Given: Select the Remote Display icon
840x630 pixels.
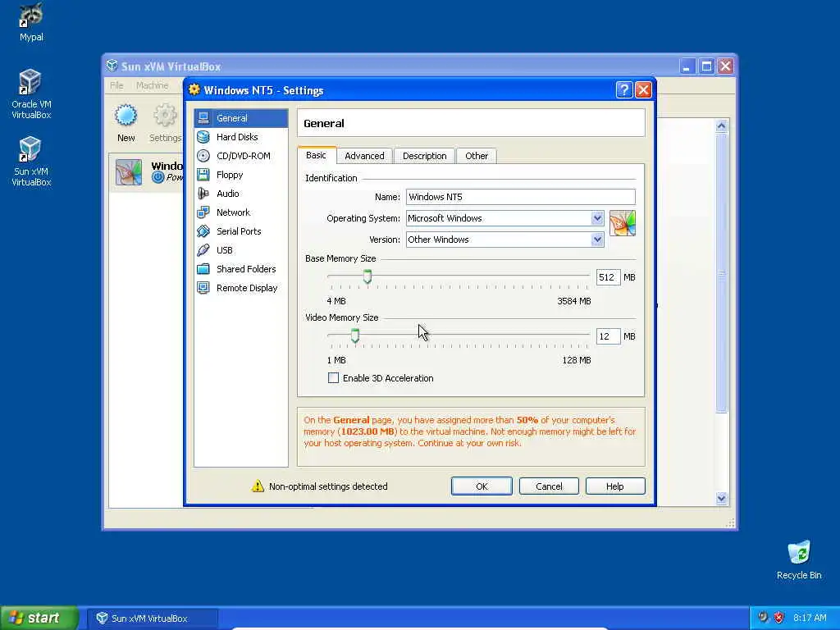Looking at the screenshot, I should (x=203, y=288).
